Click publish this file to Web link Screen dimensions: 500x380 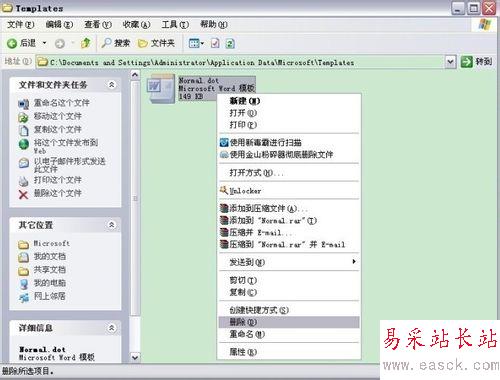click(x=66, y=146)
